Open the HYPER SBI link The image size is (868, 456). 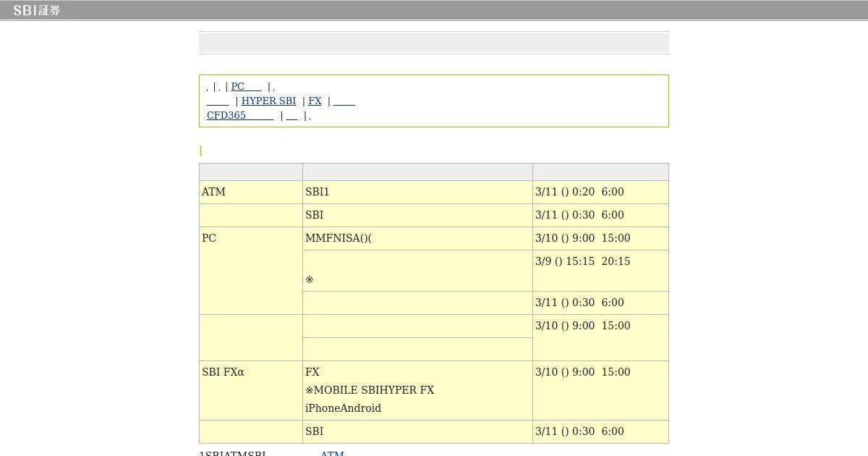click(x=268, y=101)
